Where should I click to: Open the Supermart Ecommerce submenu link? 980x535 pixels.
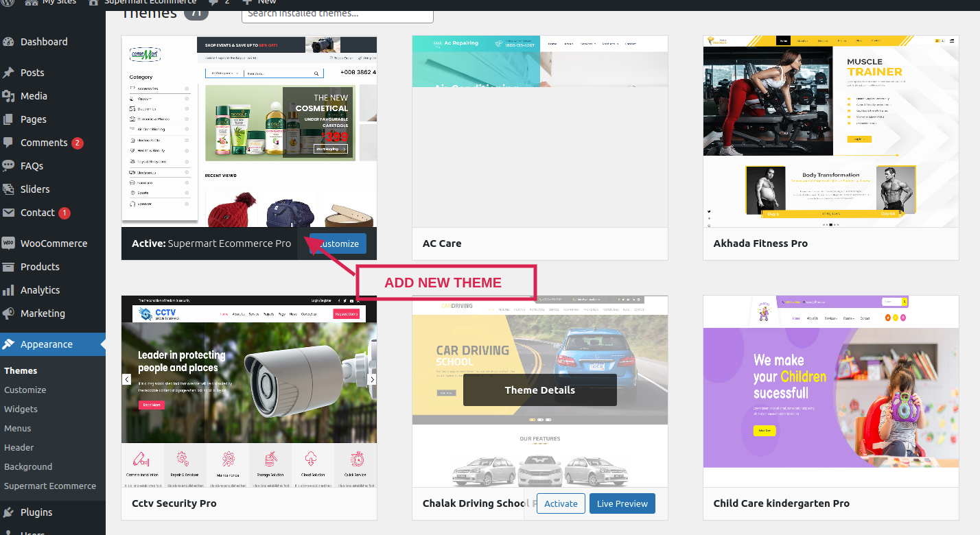(50, 486)
